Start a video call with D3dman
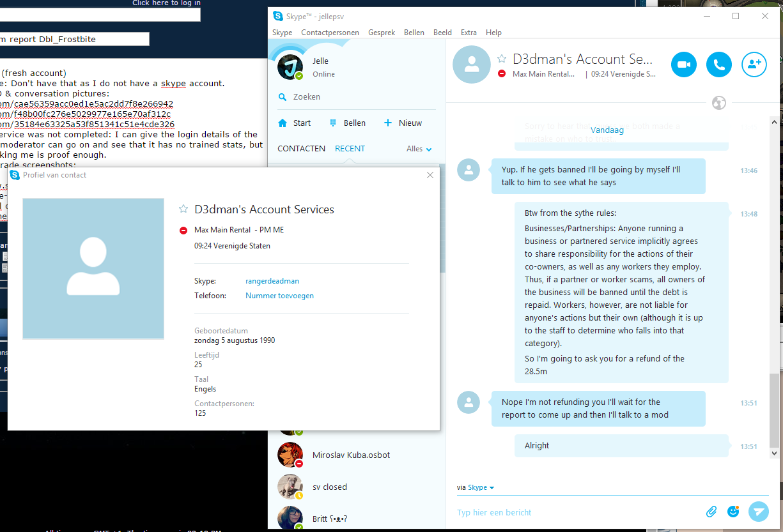Viewport: 783px width, 532px height. click(684, 65)
